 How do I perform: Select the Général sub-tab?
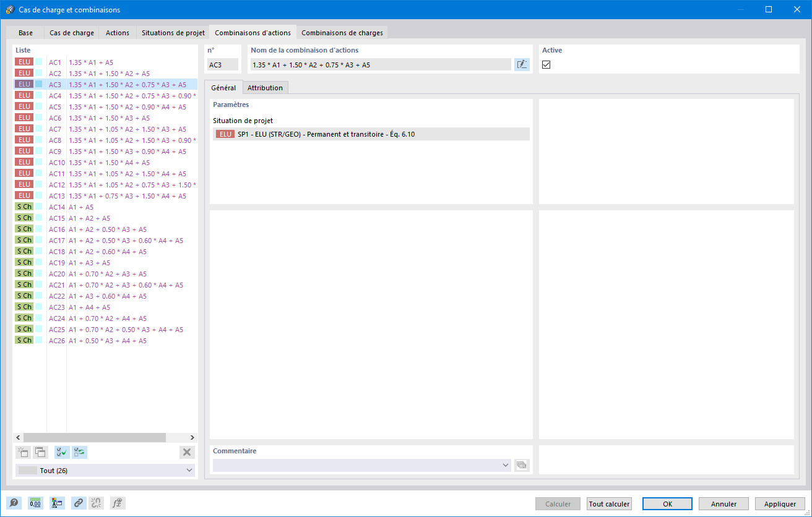(x=223, y=88)
